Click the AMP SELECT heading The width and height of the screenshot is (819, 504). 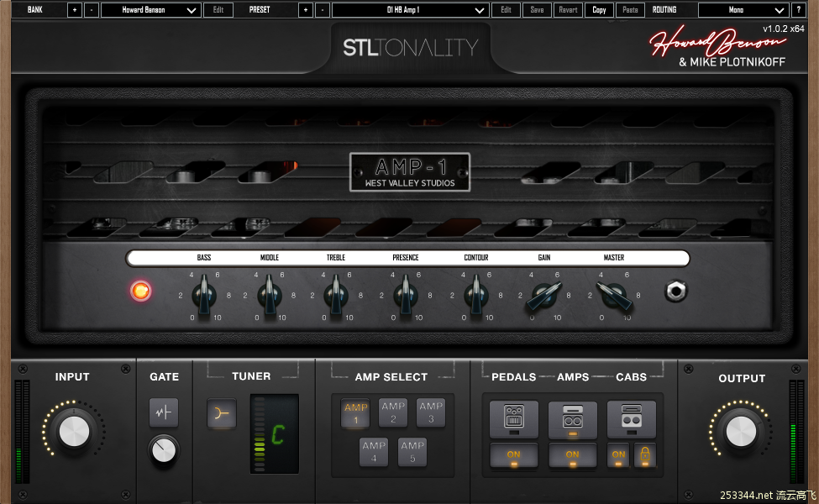pyautogui.click(x=391, y=377)
